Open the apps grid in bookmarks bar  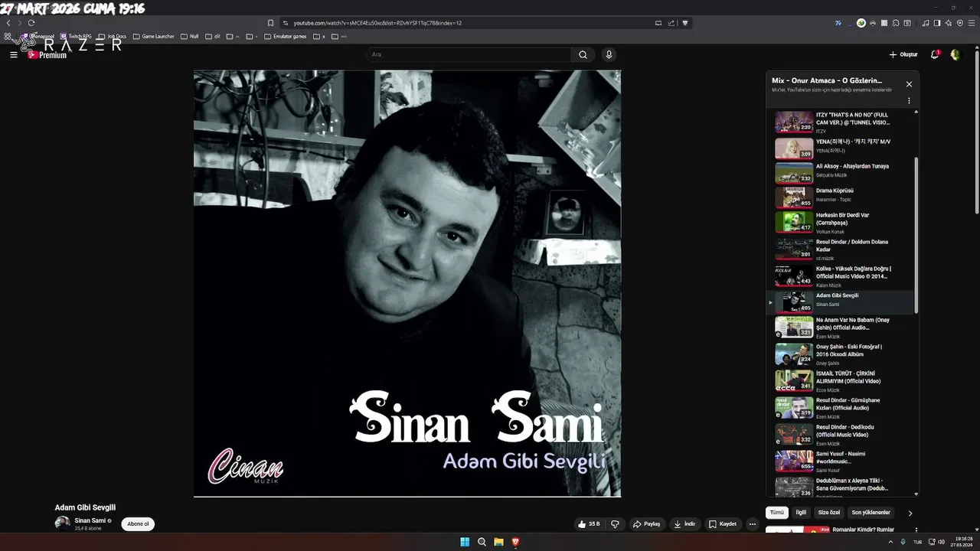click(x=8, y=36)
